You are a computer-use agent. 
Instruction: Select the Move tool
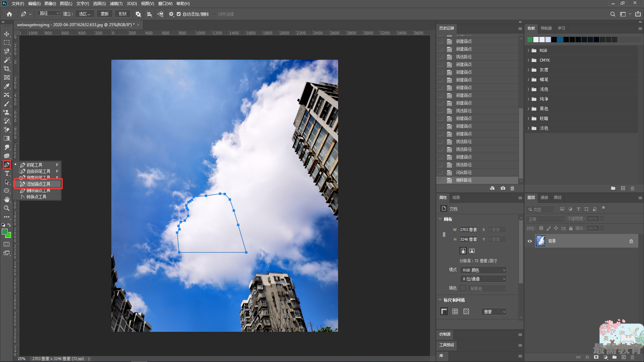(x=7, y=34)
